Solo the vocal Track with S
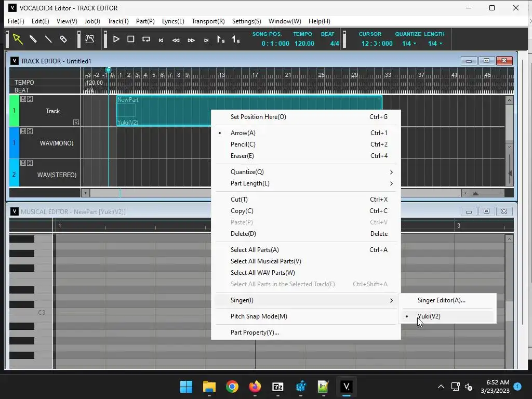This screenshot has width=532, height=399. 30,99
